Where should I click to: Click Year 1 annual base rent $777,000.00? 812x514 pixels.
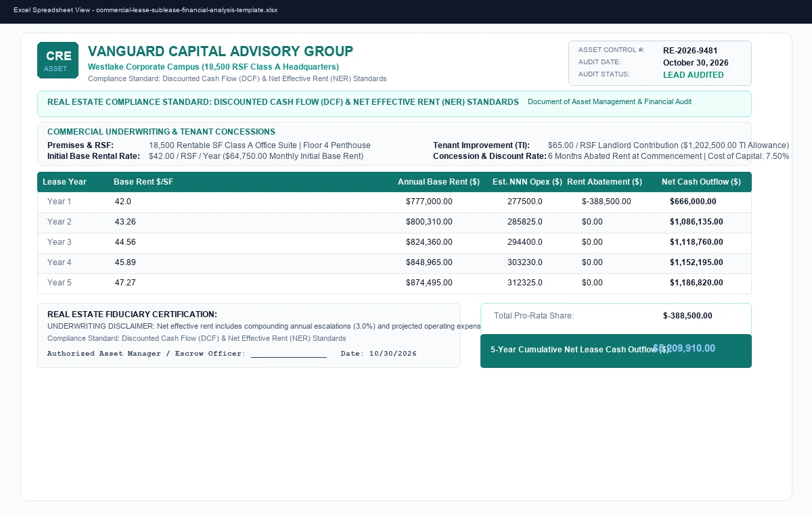point(429,202)
